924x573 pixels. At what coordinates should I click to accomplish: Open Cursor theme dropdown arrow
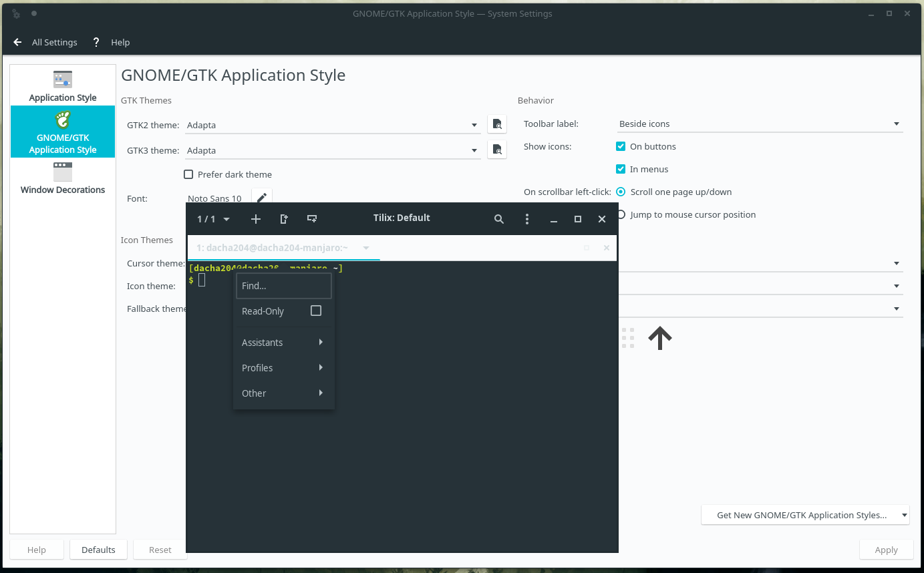[897, 263]
